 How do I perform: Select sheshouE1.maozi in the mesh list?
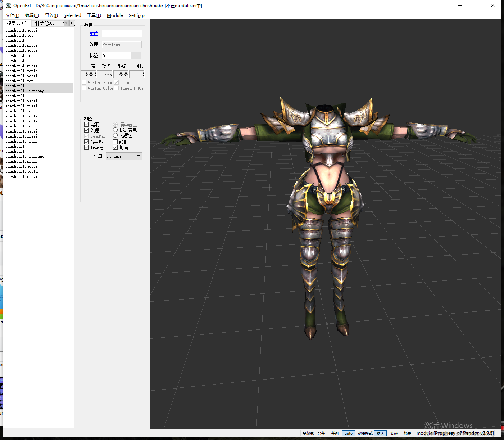pos(38,167)
